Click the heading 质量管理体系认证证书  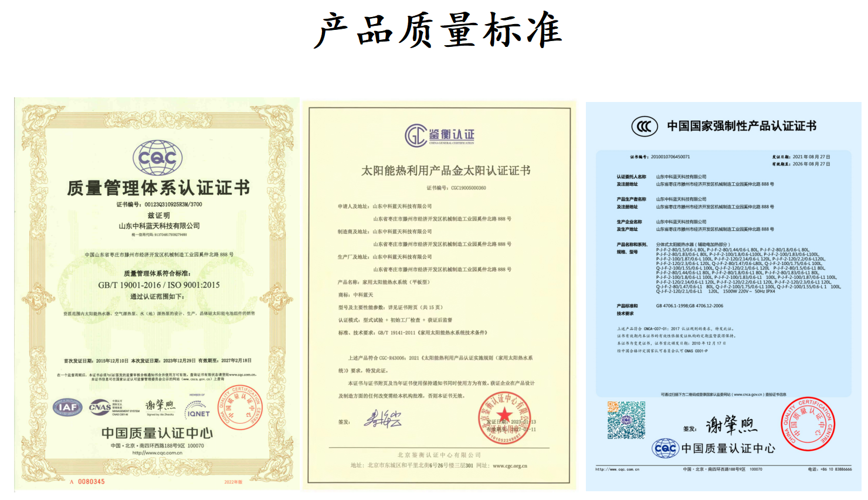pyautogui.click(x=158, y=188)
